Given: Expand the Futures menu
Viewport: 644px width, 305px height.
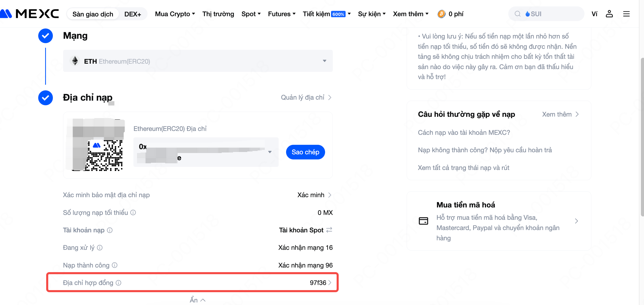Looking at the screenshot, I should pos(282,14).
